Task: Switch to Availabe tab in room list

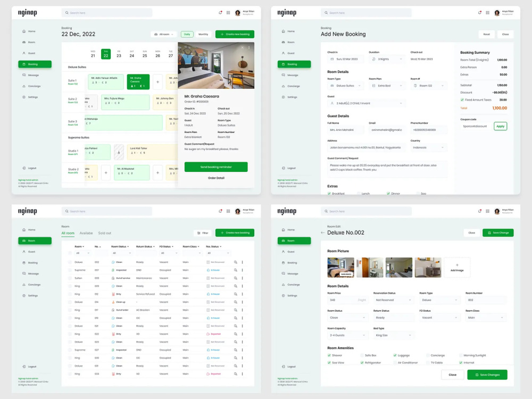Action: [x=86, y=233]
